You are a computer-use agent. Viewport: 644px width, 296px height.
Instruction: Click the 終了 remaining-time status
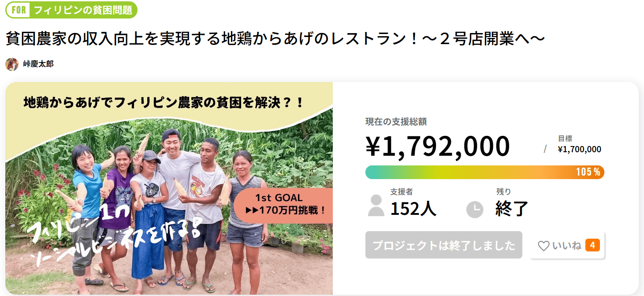pyautogui.click(x=511, y=209)
